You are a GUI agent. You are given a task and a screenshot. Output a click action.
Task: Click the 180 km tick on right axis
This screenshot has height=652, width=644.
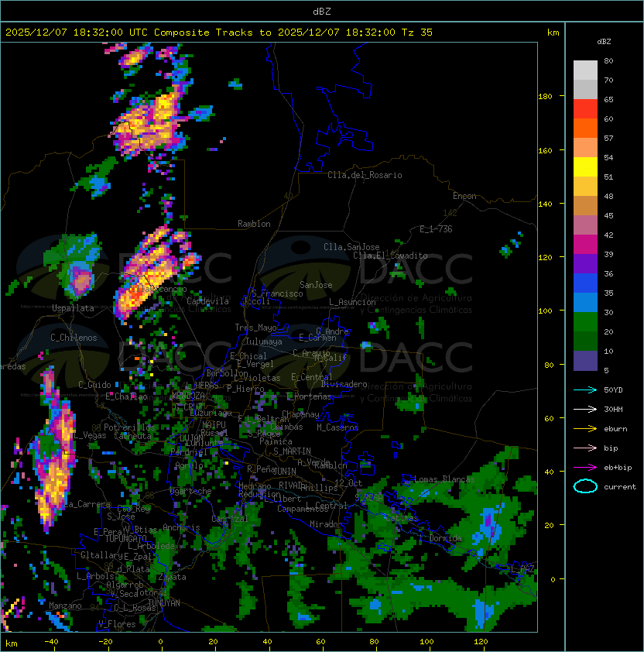545,97
